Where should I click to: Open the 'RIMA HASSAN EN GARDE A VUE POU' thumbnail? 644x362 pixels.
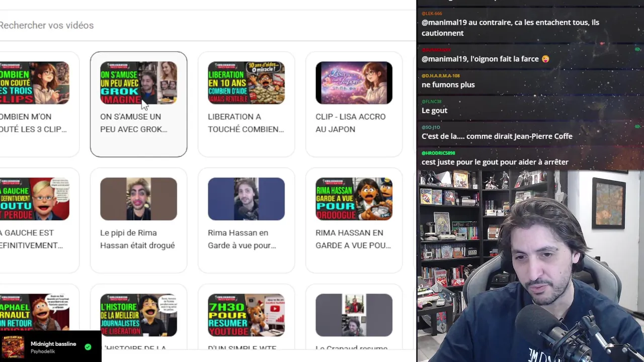coord(354,199)
